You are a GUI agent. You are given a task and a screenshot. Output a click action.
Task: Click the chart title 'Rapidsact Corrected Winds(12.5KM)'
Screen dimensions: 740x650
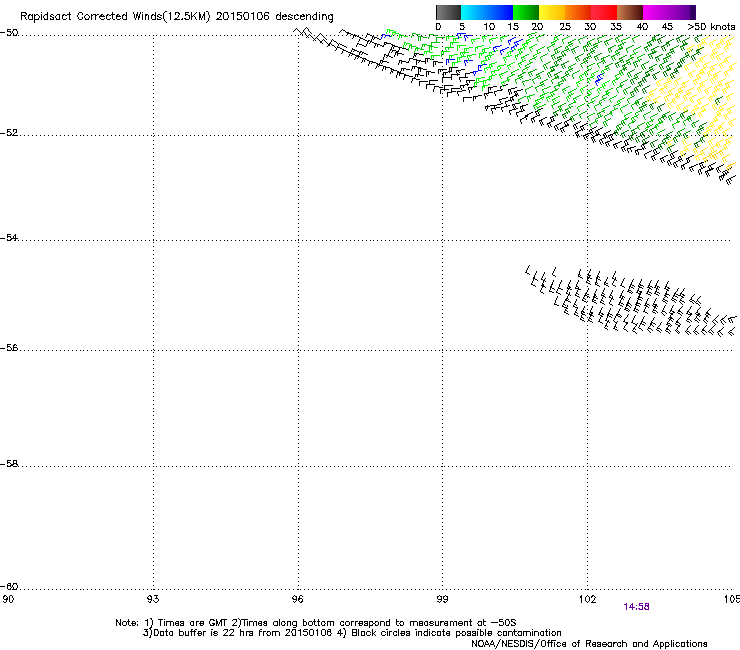115,17
